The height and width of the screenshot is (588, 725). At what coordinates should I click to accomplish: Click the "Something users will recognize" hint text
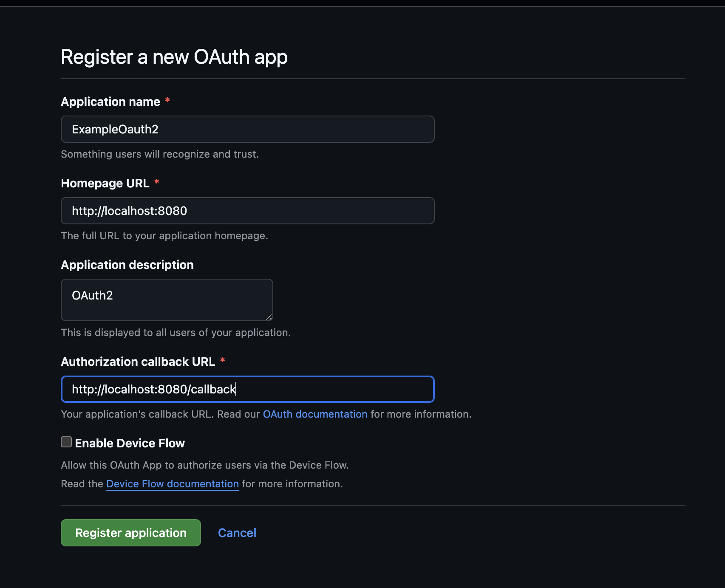click(x=160, y=154)
